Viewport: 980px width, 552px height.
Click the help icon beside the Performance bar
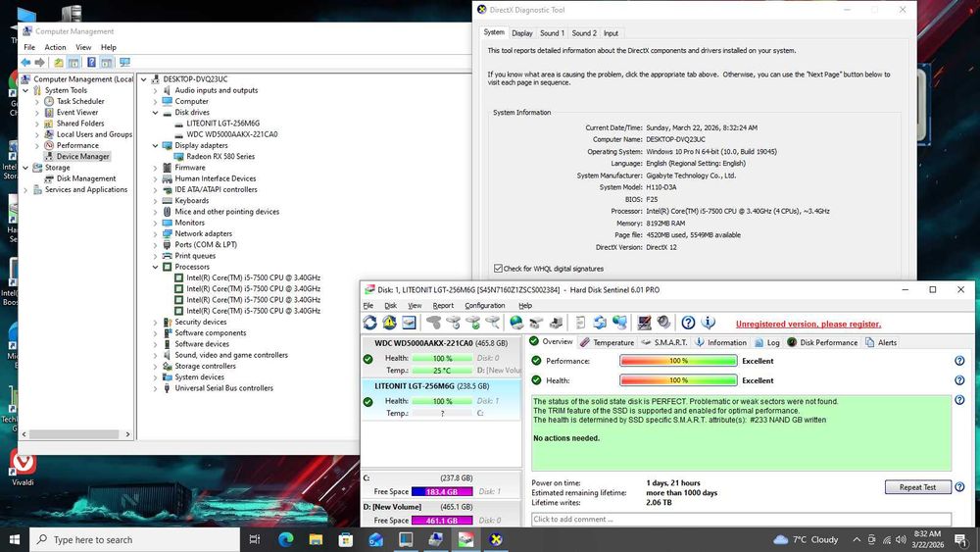click(x=959, y=361)
